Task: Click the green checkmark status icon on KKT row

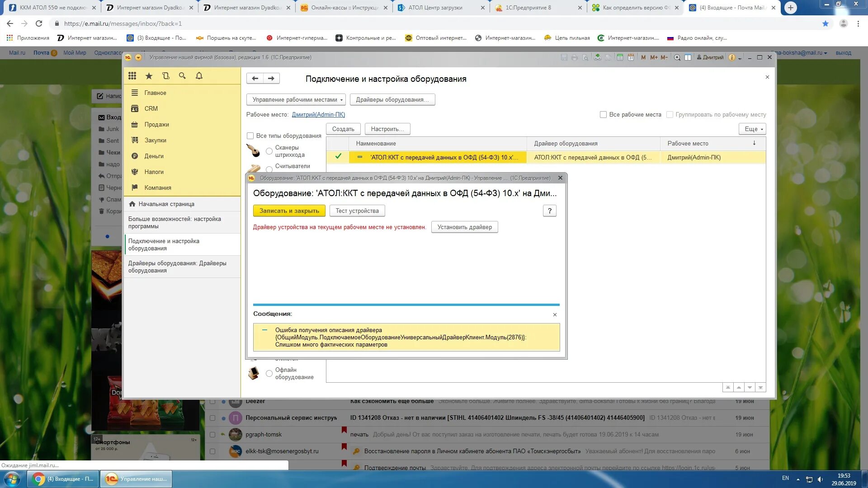Action: coord(338,157)
